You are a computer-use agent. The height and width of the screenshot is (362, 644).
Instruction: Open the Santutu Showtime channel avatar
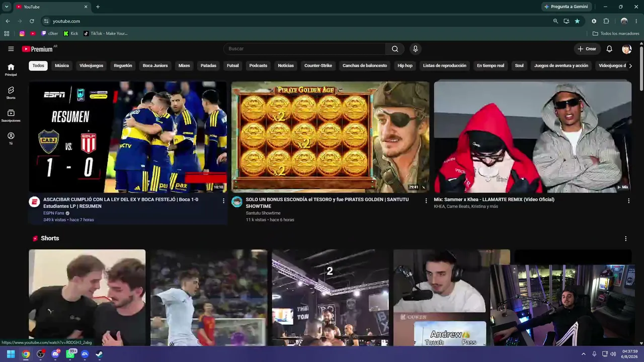point(237,202)
